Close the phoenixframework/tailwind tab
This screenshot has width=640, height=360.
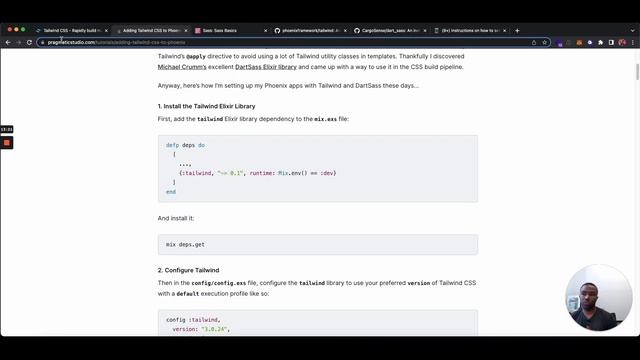pyautogui.click(x=345, y=31)
